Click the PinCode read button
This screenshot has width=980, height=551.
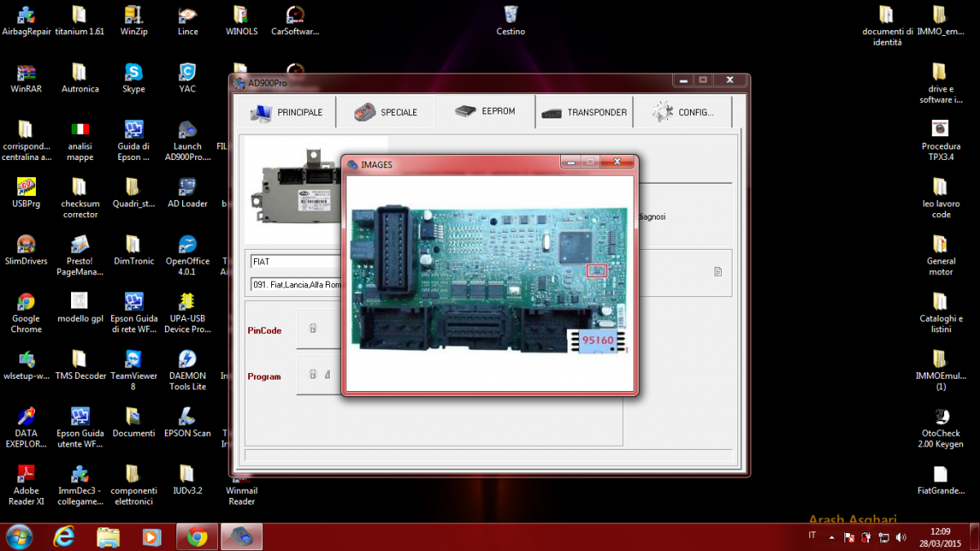318,329
